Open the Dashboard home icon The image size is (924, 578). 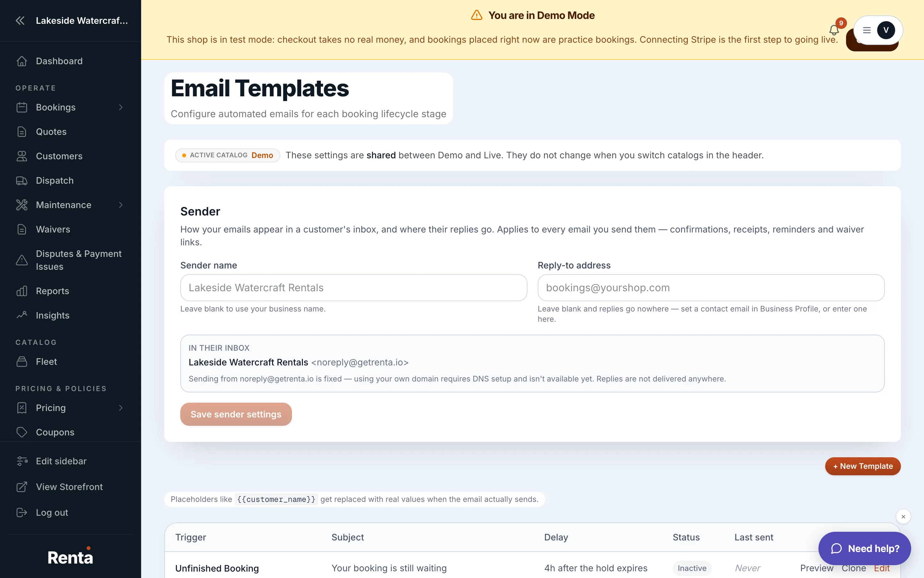[x=22, y=61]
